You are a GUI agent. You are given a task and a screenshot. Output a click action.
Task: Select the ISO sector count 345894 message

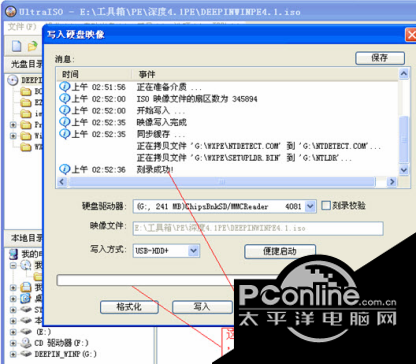point(197,99)
